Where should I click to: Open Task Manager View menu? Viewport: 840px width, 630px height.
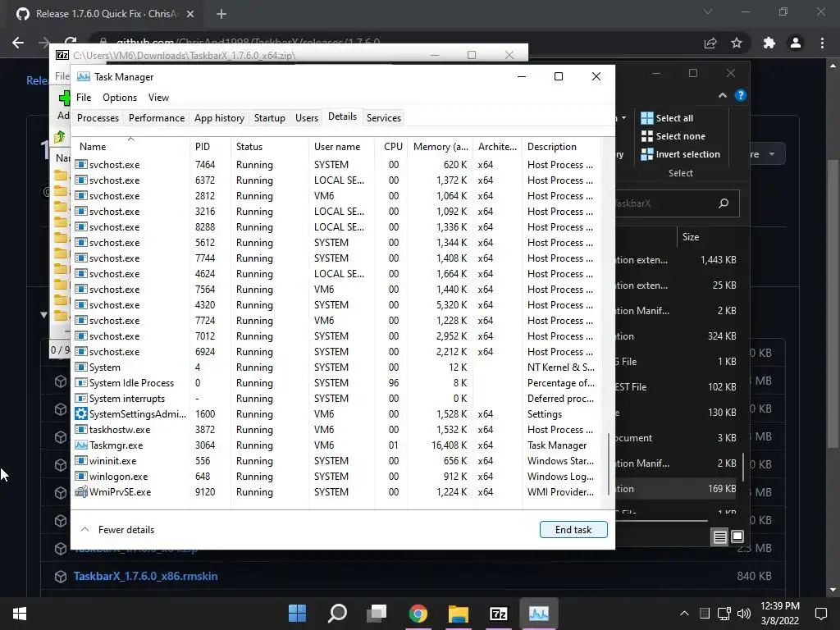point(158,98)
